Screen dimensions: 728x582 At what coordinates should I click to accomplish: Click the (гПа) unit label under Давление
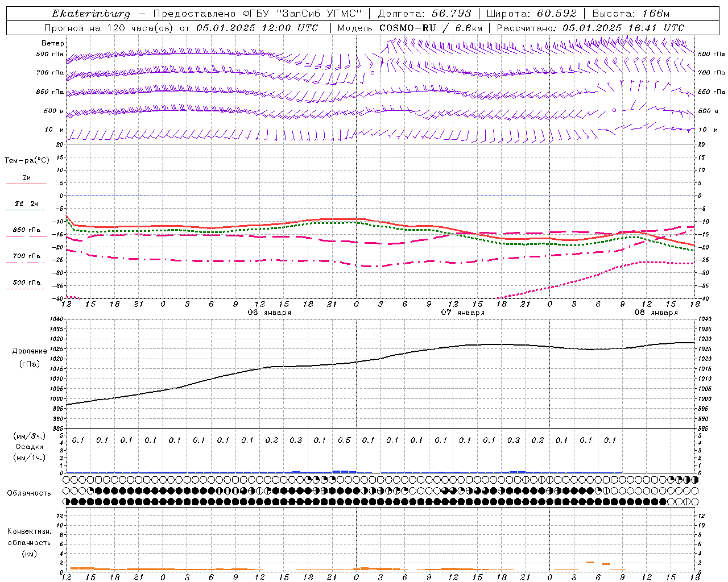[x=30, y=364]
